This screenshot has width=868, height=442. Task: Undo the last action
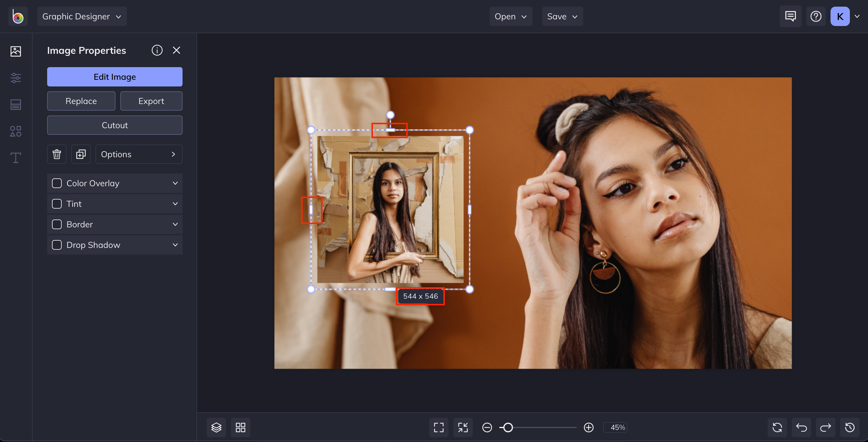coord(801,427)
